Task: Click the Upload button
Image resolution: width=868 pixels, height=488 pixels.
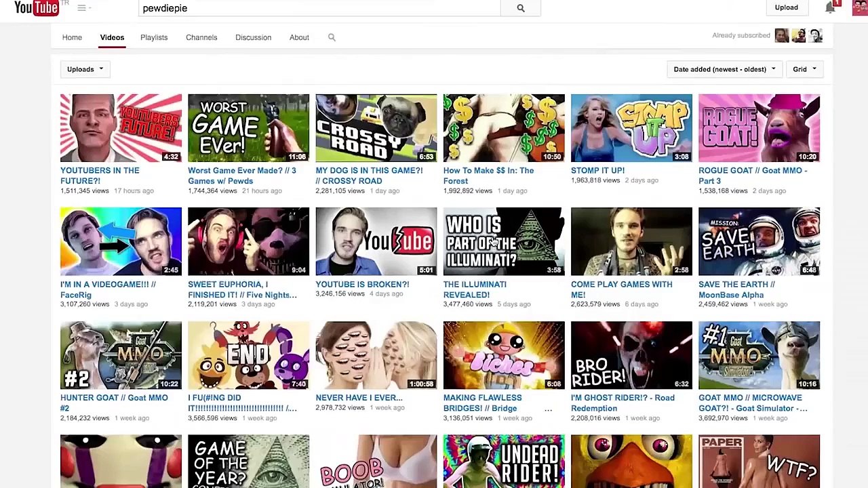Action: tap(787, 7)
